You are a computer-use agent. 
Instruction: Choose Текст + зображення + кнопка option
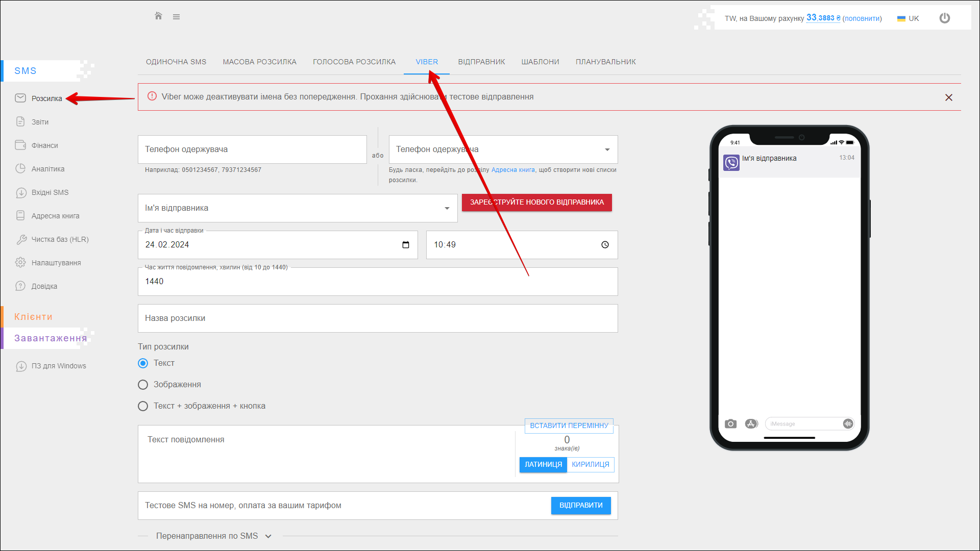pos(143,406)
